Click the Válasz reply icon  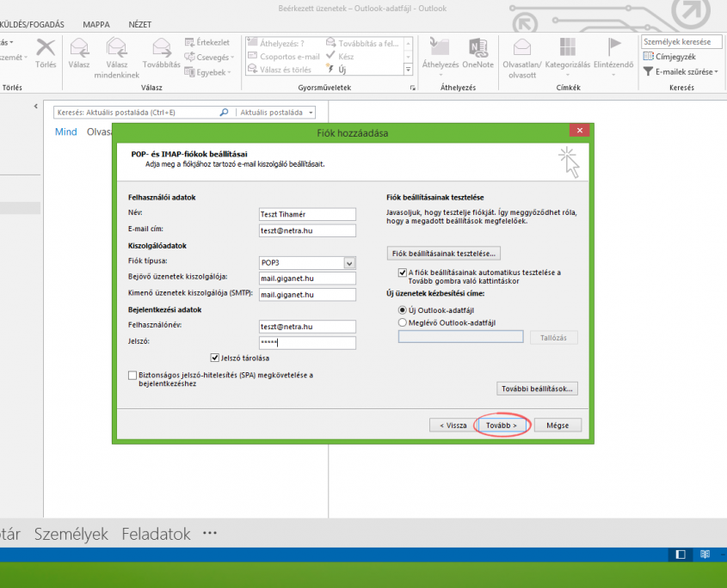tap(80, 47)
